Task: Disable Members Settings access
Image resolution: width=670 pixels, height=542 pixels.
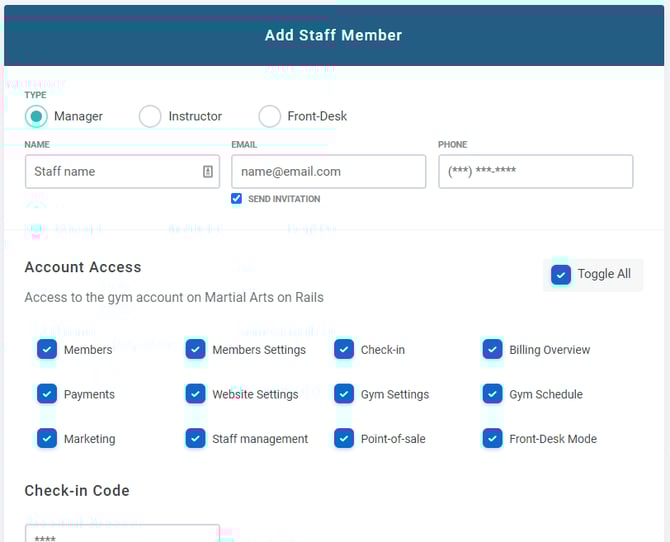Action: coord(195,350)
